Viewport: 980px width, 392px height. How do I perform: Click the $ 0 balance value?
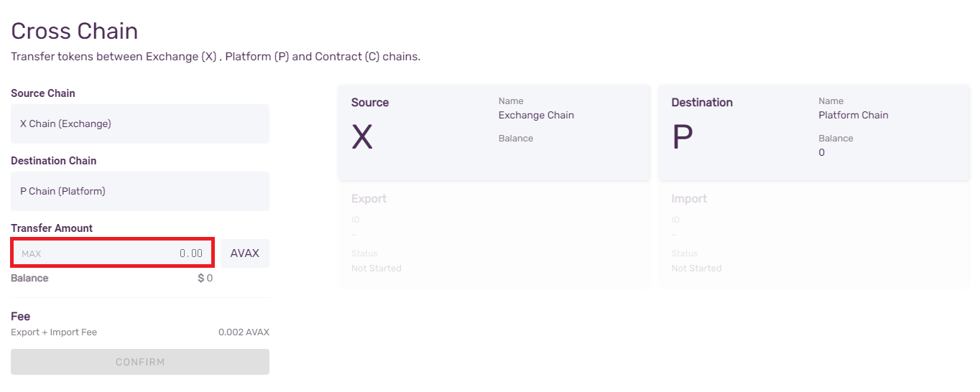tap(205, 278)
